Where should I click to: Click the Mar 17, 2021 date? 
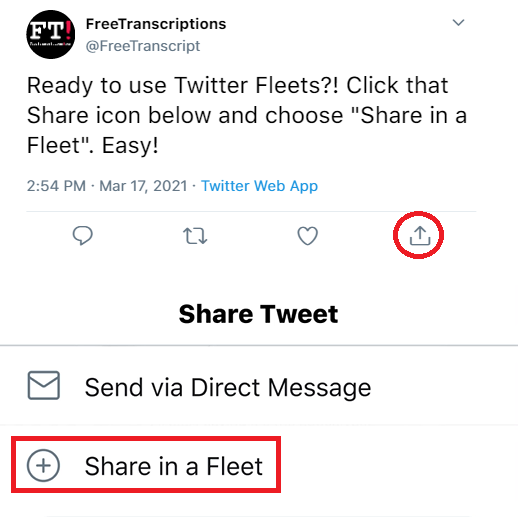click(x=143, y=186)
